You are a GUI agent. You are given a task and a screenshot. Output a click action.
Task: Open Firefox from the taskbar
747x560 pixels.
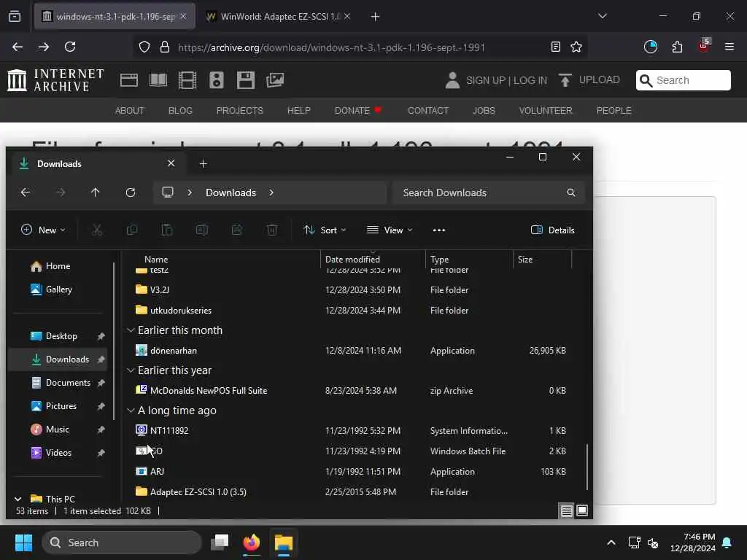point(252,542)
